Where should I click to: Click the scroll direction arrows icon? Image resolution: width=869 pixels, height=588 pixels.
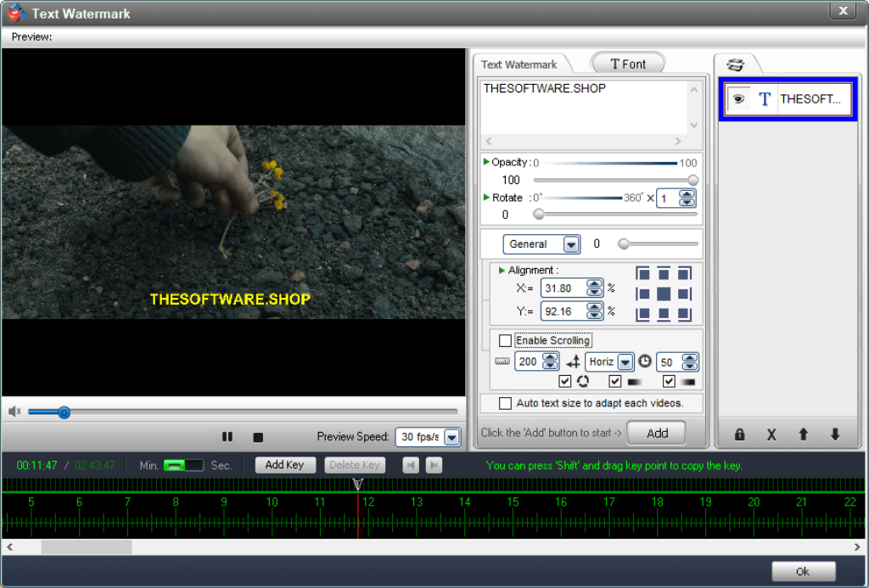click(573, 362)
